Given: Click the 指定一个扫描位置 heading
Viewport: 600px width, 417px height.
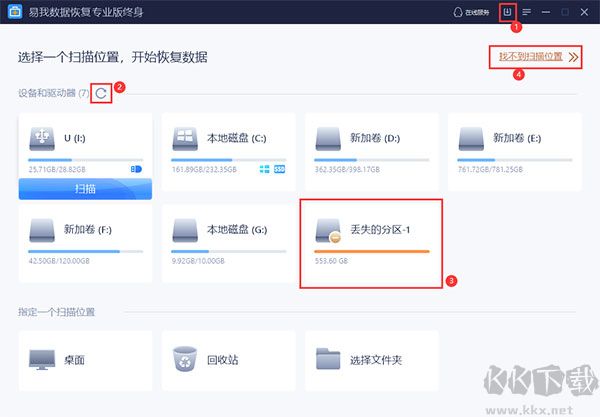Looking at the screenshot, I should (56, 312).
